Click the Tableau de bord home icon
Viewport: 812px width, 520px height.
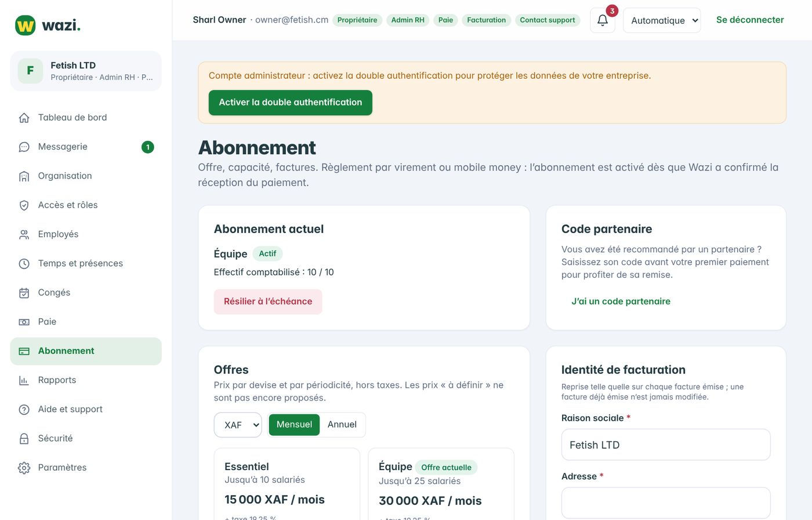click(24, 118)
